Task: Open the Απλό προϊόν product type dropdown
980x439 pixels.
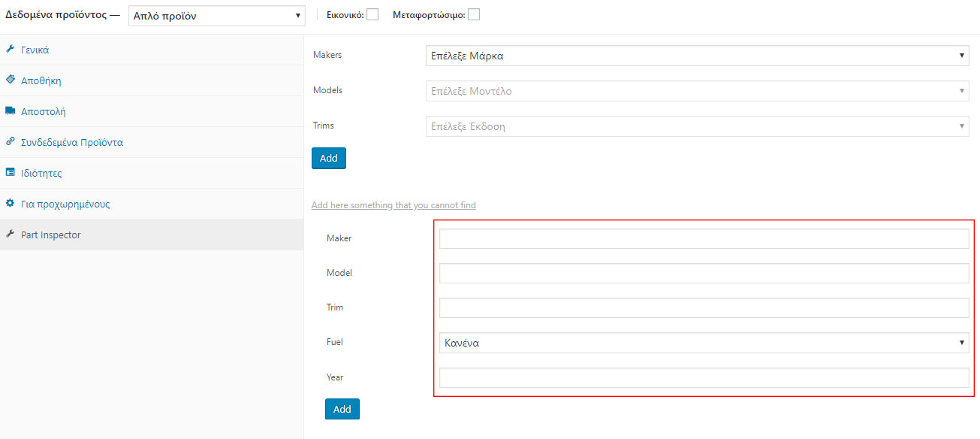Action: coord(217,16)
